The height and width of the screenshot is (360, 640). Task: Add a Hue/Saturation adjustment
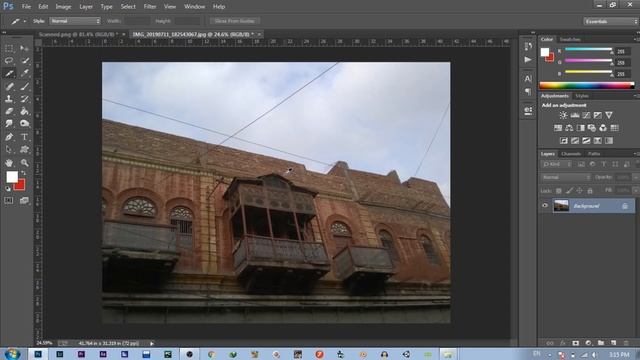coord(558,128)
